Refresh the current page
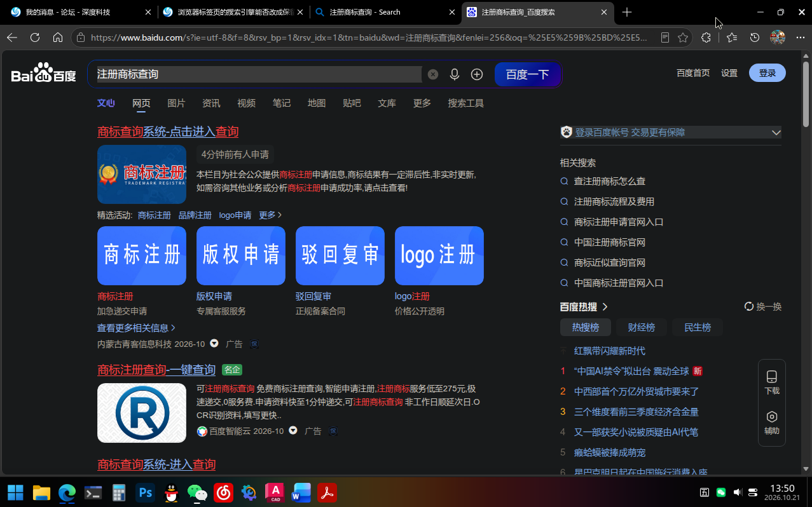Screen dimensions: 812x507 pos(35,37)
